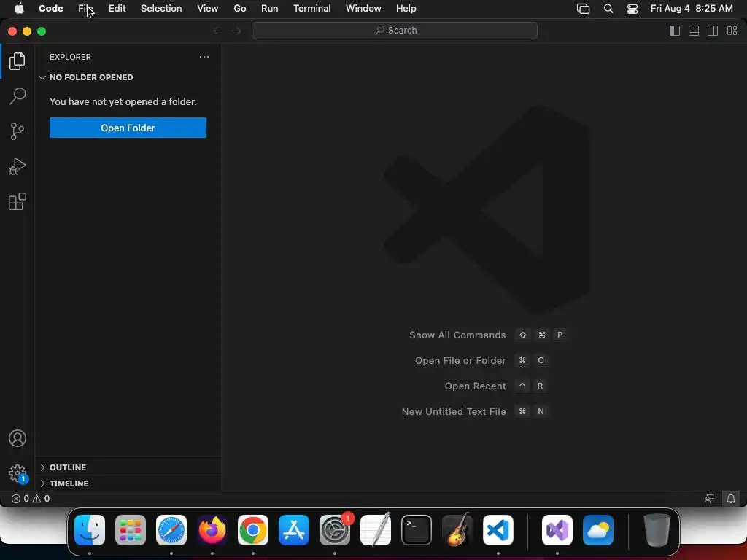Click the Spotlight search icon in menu bar
Viewport: 747px width, 560px height.
(x=608, y=9)
